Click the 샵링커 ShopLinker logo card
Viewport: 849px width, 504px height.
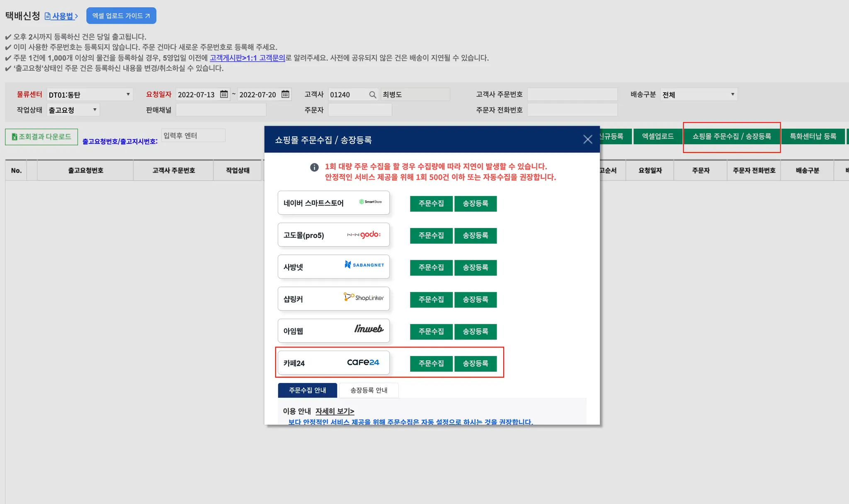(333, 298)
